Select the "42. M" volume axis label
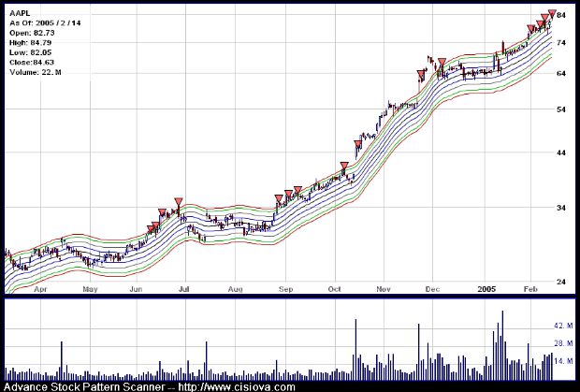The height and width of the screenshot is (392, 580). pos(563,326)
